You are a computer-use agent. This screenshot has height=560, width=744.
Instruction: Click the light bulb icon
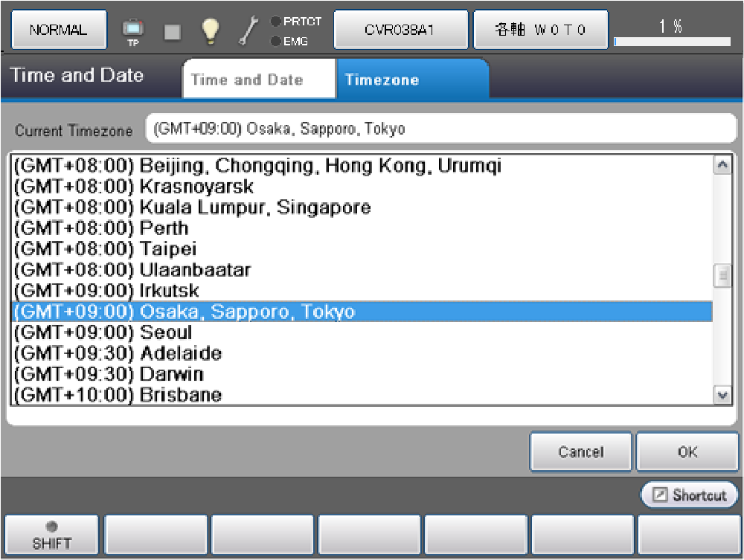coord(211,30)
